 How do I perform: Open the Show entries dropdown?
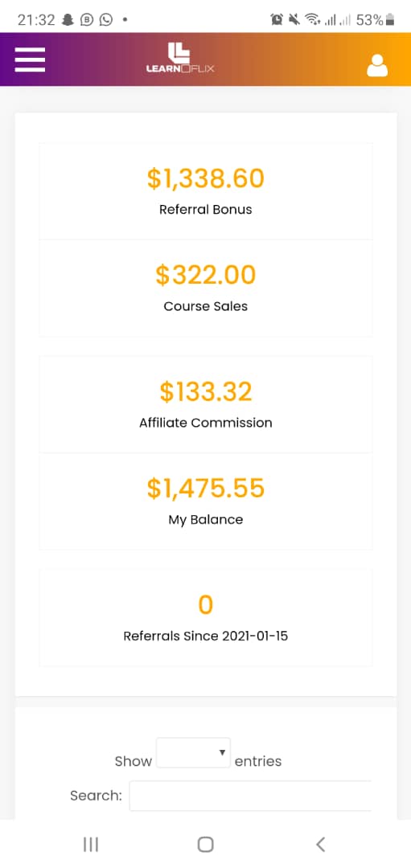click(193, 752)
